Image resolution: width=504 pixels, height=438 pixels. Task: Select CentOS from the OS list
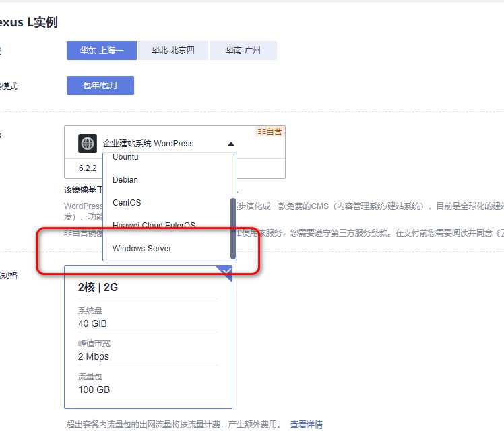pyautogui.click(x=127, y=202)
